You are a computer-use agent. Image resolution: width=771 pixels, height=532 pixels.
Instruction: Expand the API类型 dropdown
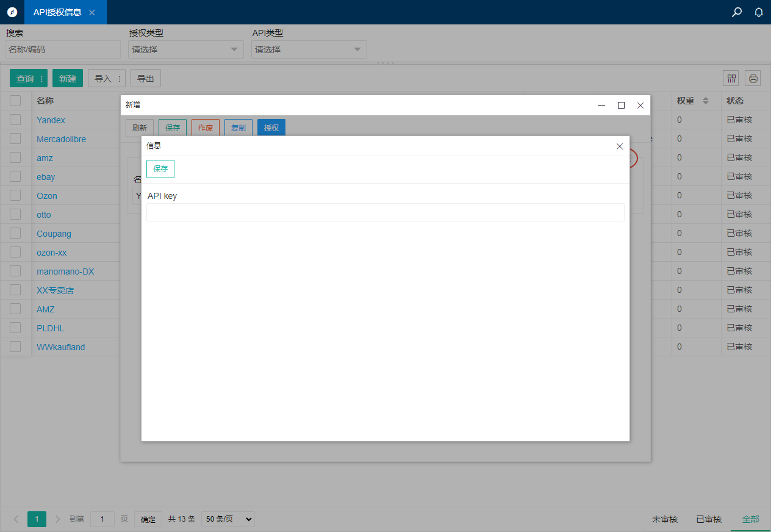coord(309,49)
